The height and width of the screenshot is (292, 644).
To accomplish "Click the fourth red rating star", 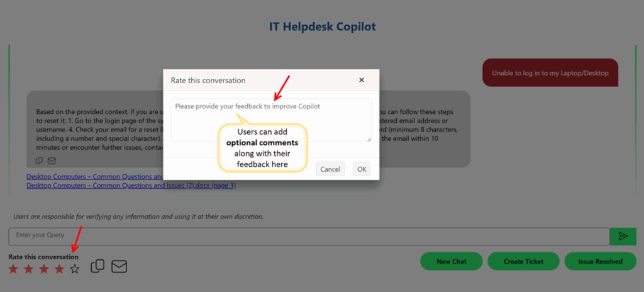I will (60, 269).
